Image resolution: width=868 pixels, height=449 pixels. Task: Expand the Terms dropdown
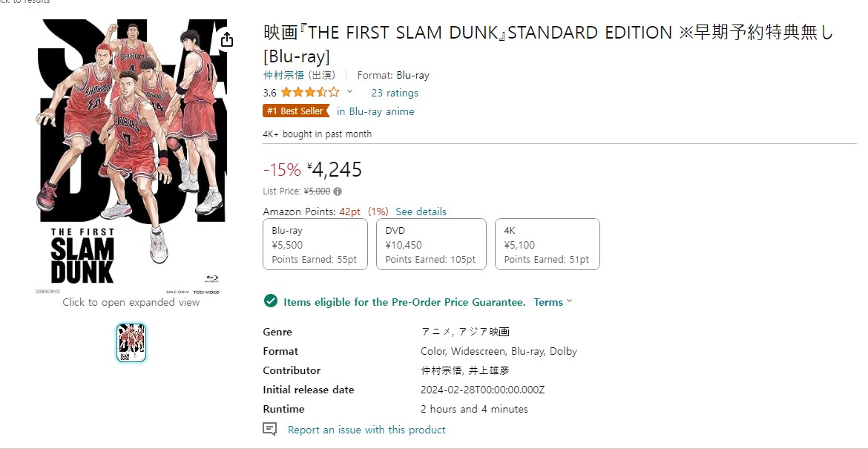click(553, 302)
